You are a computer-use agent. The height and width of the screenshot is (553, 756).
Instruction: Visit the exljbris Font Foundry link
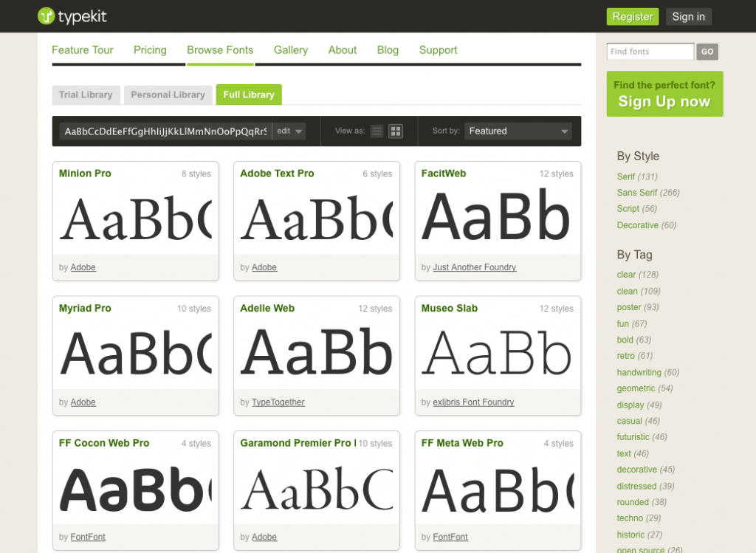[x=473, y=402]
